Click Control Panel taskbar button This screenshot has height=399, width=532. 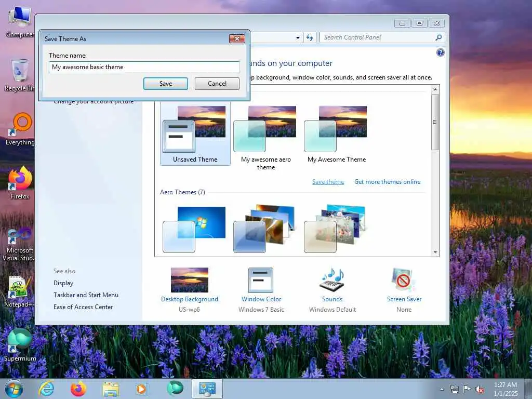(207, 389)
